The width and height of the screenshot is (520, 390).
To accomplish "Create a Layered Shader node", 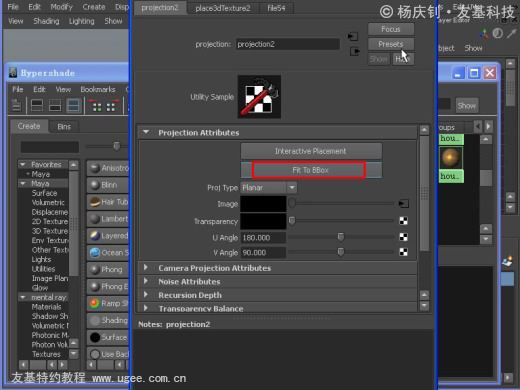I will 108,236.
